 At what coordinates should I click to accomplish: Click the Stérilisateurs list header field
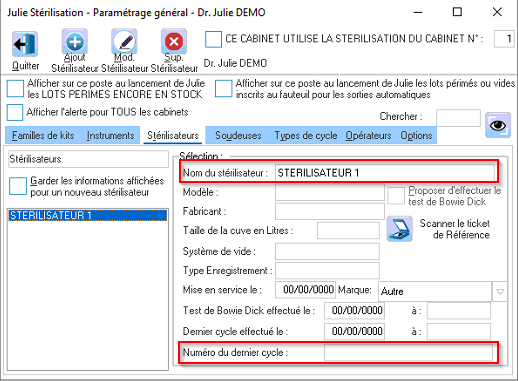(88, 159)
